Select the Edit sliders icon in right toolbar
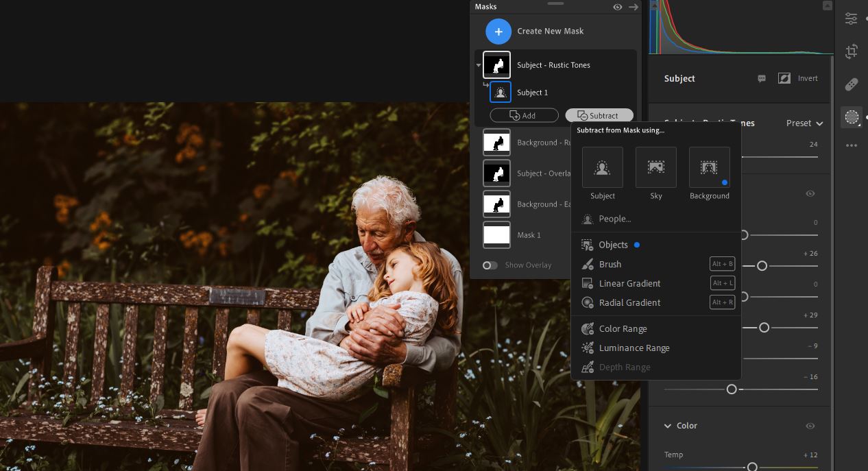 tap(852, 19)
